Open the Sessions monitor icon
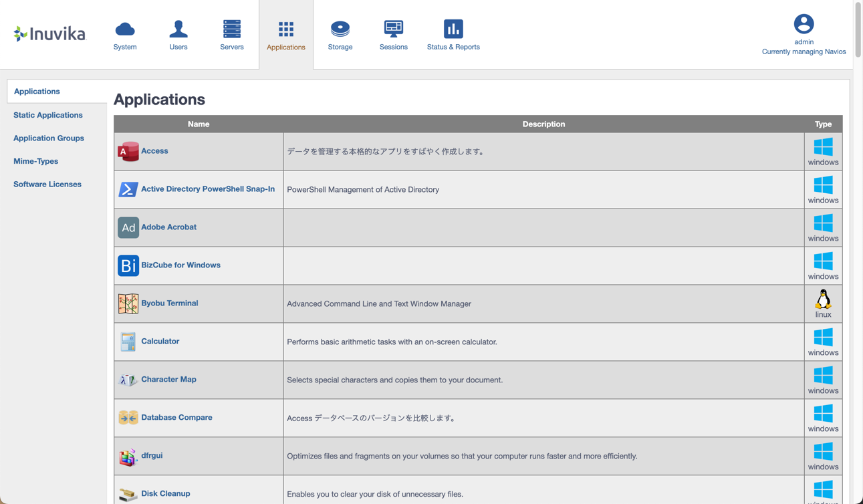This screenshot has height=504, width=863. tap(394, 29)
